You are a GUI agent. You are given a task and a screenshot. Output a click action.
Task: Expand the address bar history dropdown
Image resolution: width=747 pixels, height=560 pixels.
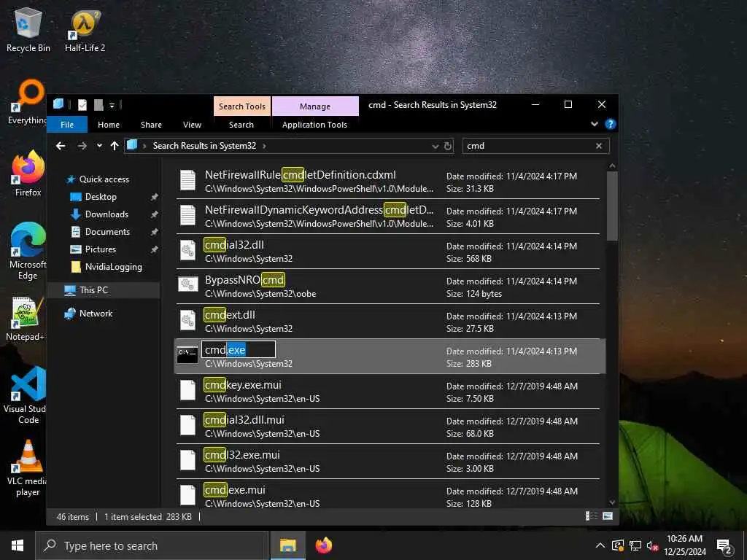(x=435, y=146)
